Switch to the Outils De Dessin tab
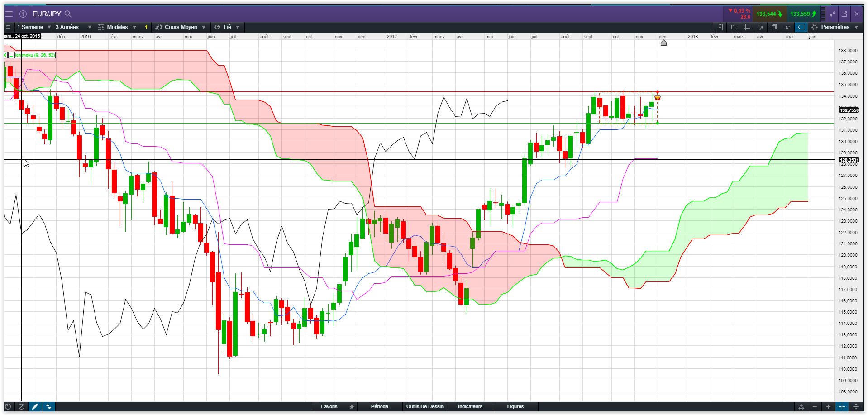The height and width of the screenshot is (415, 868). pyautogui.click(x=424, y=406)
